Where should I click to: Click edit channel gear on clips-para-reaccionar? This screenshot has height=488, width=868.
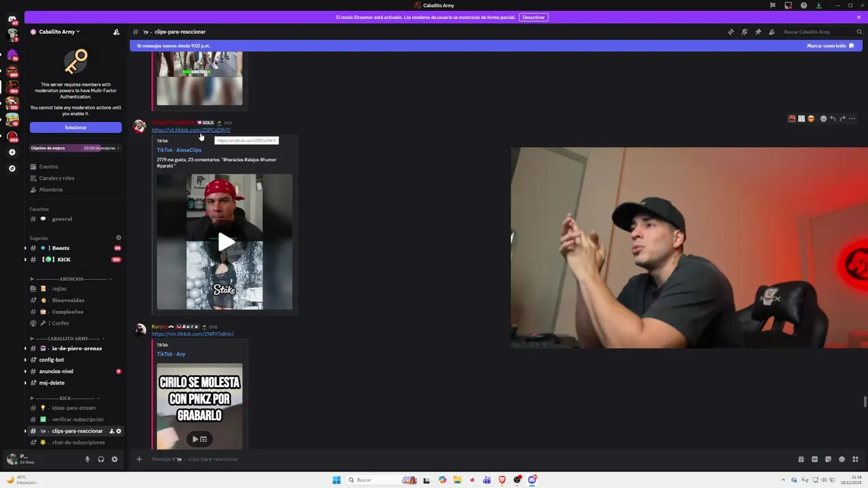pos(119,431)
